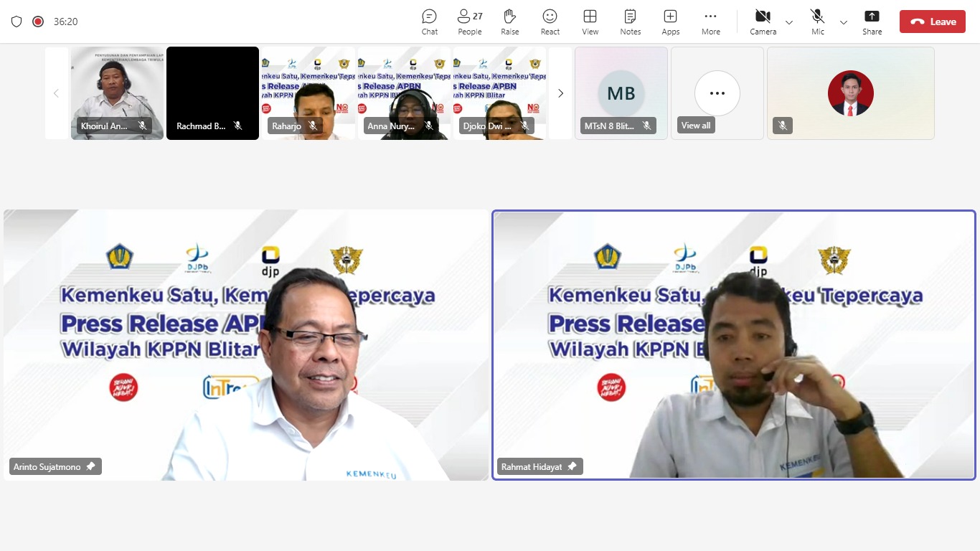Leave the meeting
The height and width of the screenshot is (551, 980).
(932, 22)
